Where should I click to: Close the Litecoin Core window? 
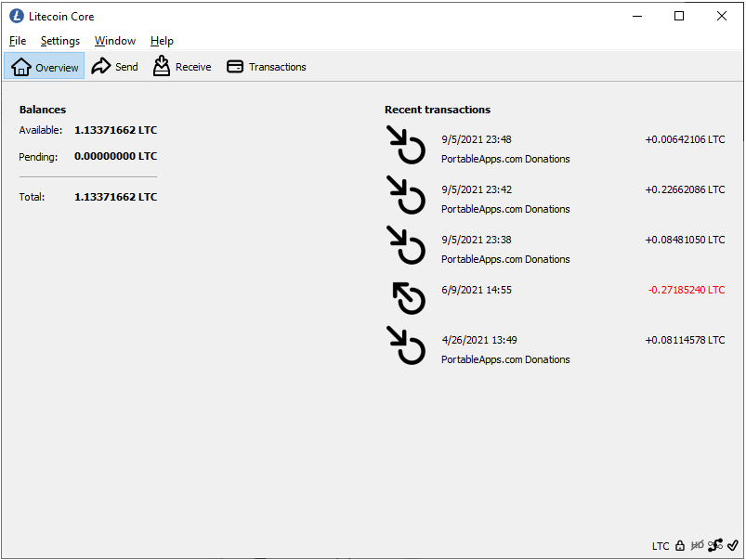click(721, 16)
